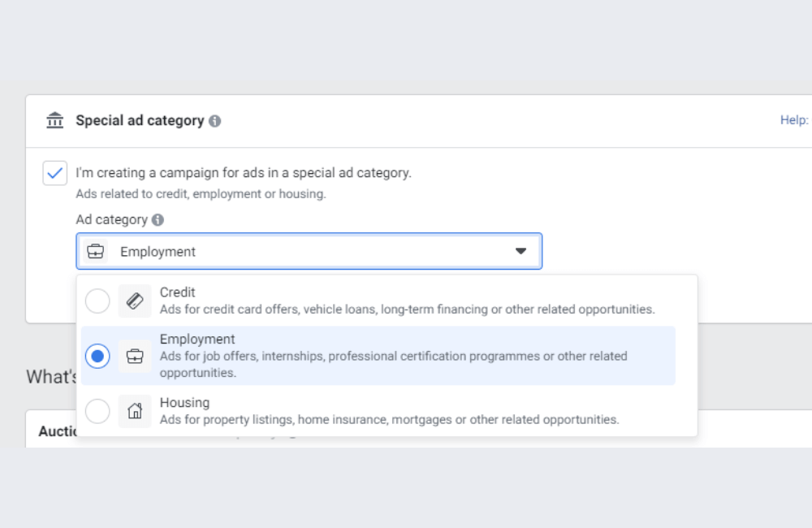Viewport: 812px width, 528px height.
Task: Collapse the category list via the dropdown caret
Action: [x=520, y=251]
